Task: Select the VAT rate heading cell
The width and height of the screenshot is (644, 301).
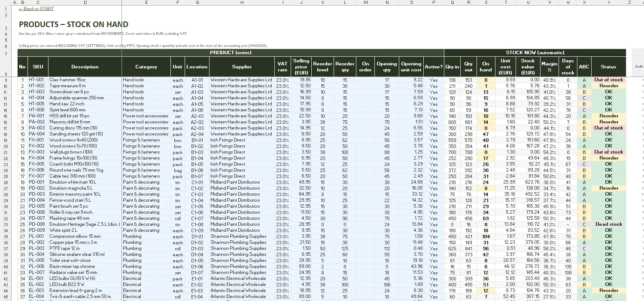Action: coord(283,67)
